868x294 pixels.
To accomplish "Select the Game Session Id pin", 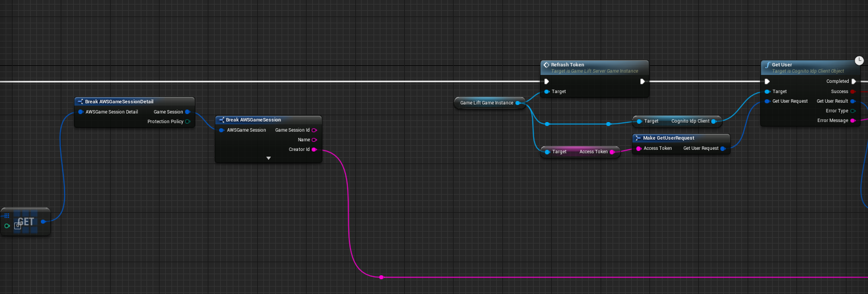I will (x=314, y=130).
